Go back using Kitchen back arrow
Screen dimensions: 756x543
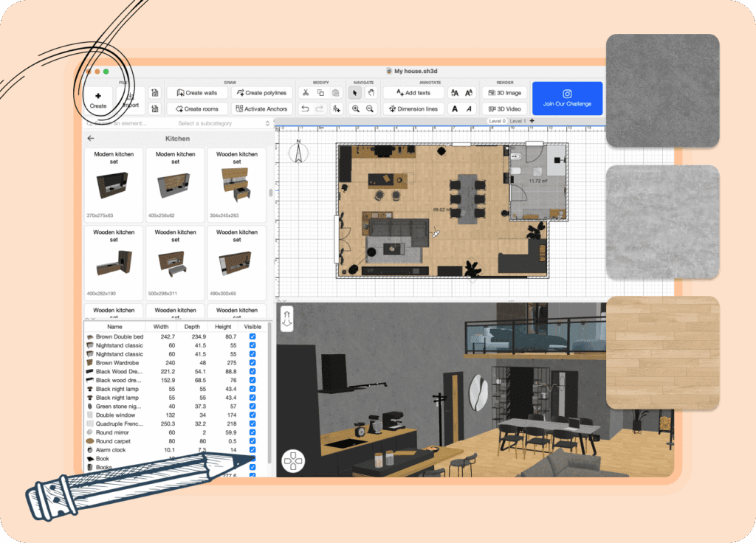coord(91,138)
